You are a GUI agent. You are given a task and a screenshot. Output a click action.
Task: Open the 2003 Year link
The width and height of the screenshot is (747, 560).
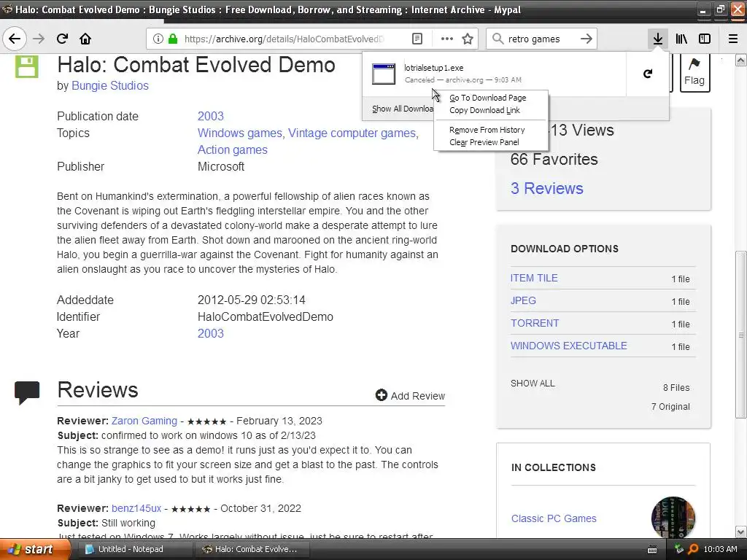point(211,333)
